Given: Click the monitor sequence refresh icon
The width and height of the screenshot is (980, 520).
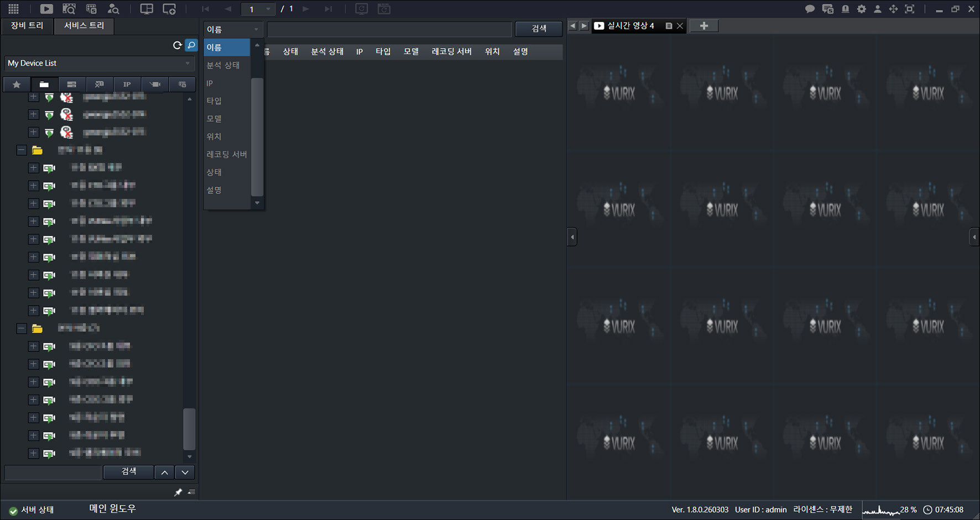Looking at the screenshot, I should pos(361,9).
